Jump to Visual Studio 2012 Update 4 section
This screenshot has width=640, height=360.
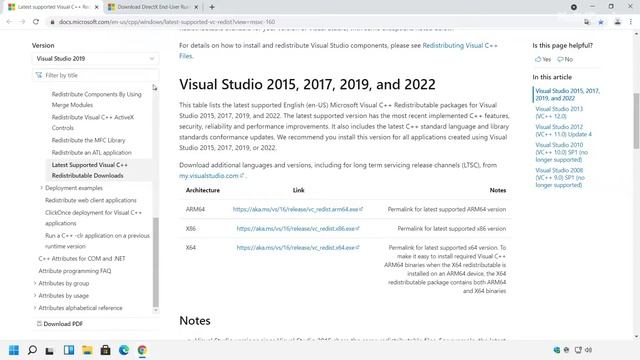[x=563, y=130]
